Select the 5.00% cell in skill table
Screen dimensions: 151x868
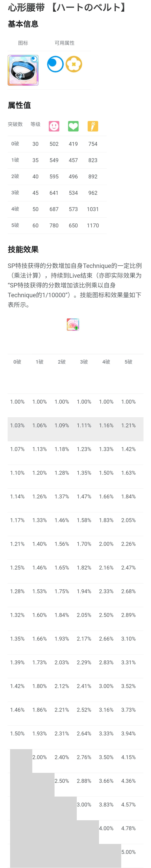coord(128,852)
